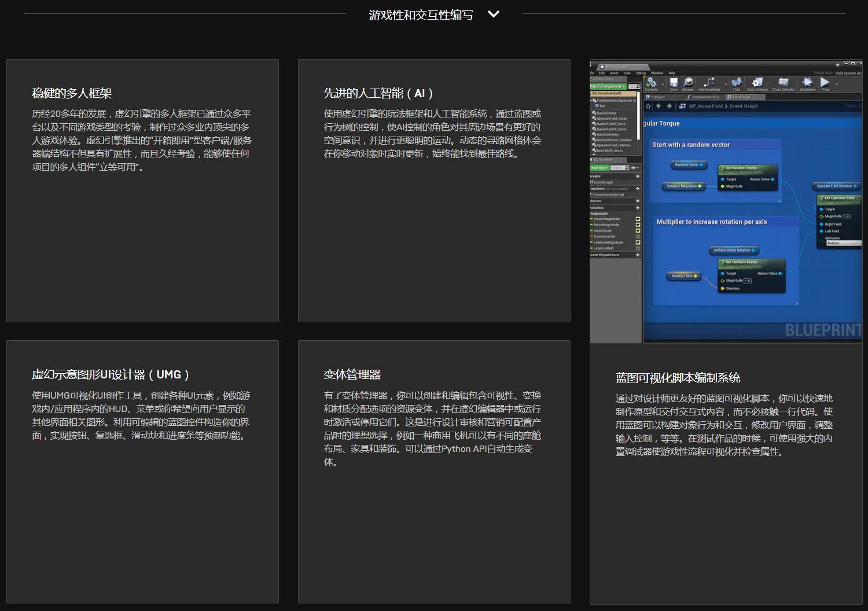The width and height of the screenshot is (868, 611).
Task: Toggle visibility eye for rotationMagnitude variable
Action: pos(638,242)
